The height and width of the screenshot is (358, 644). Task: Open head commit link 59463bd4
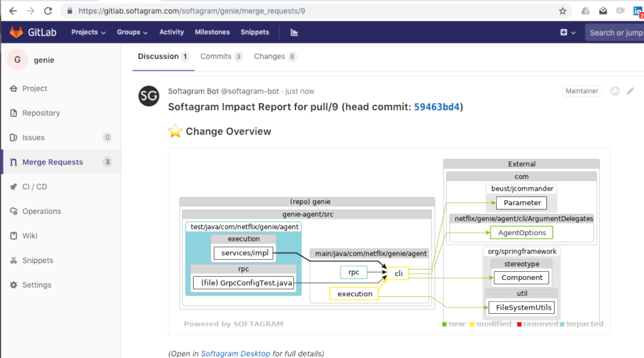pyautogui.click(x=436, y=107)
